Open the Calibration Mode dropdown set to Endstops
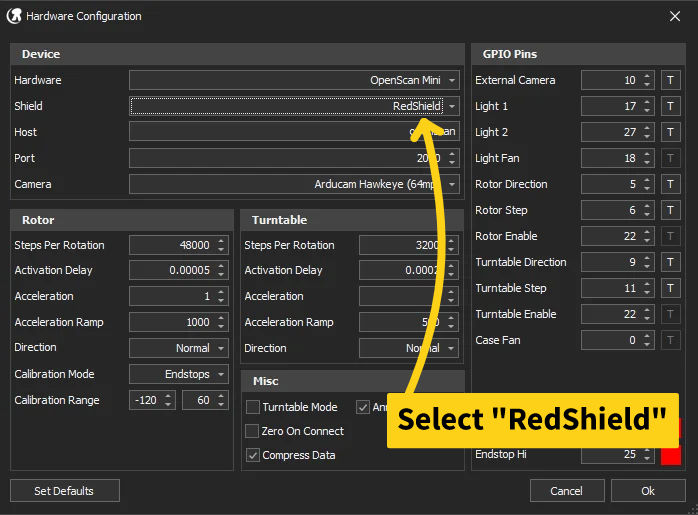 click(179, 374)
